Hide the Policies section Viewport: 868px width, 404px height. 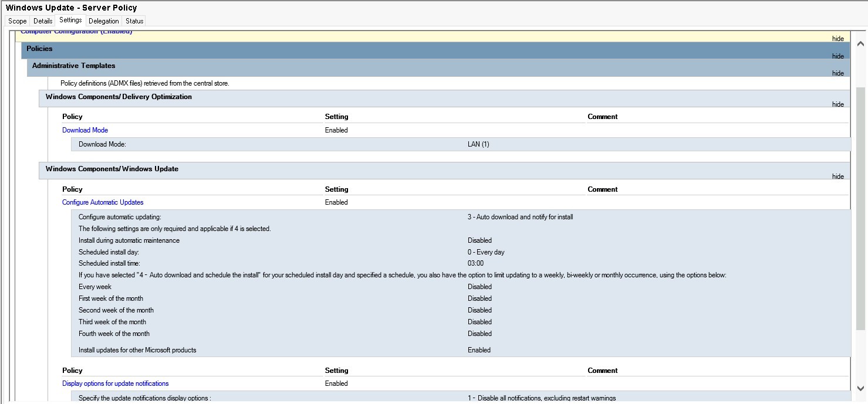(837, 56)
